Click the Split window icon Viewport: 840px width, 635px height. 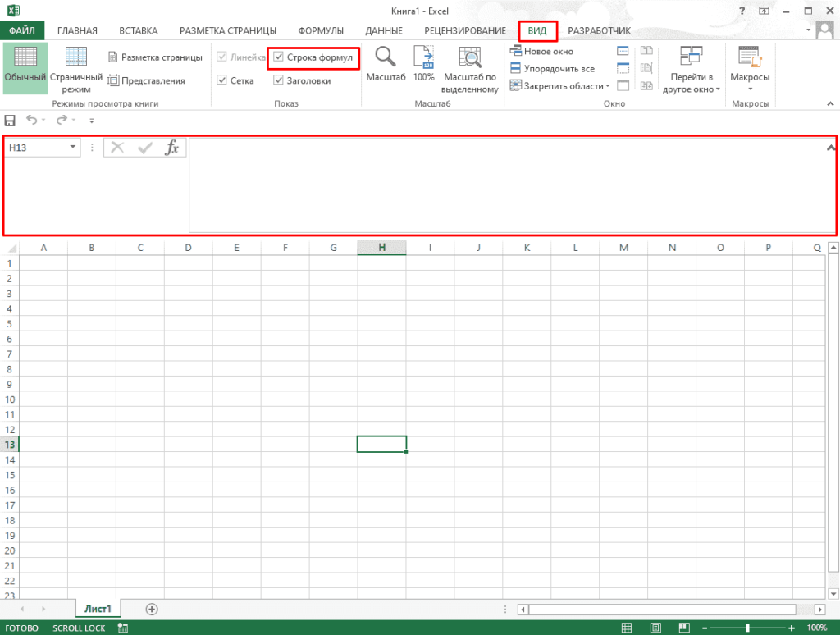(x=623, y=51)
